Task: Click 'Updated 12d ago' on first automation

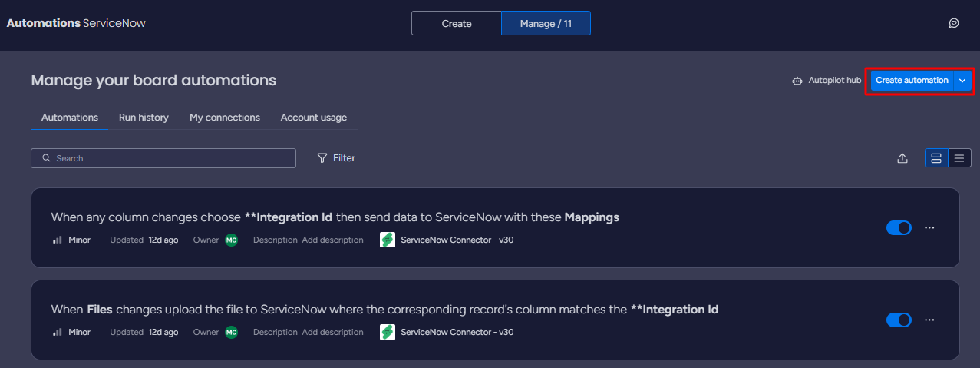Action: [x=144, y=240]
